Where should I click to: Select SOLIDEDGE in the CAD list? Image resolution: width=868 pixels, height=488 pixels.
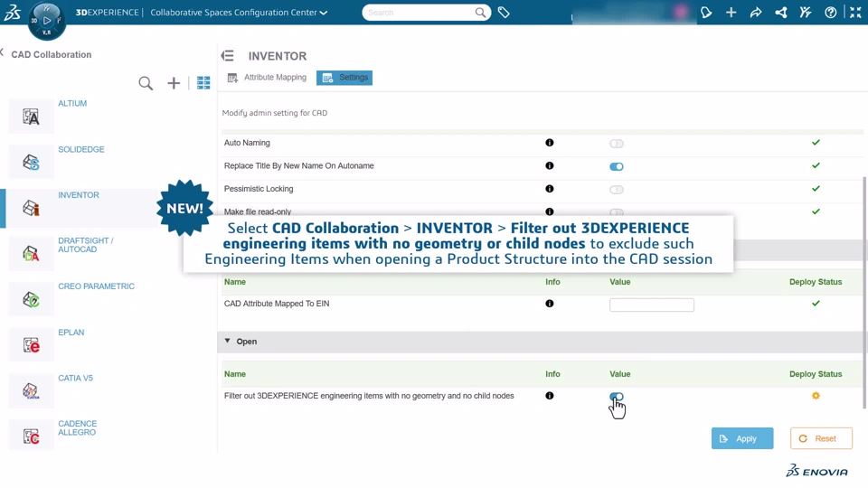(x=81, y=149)
